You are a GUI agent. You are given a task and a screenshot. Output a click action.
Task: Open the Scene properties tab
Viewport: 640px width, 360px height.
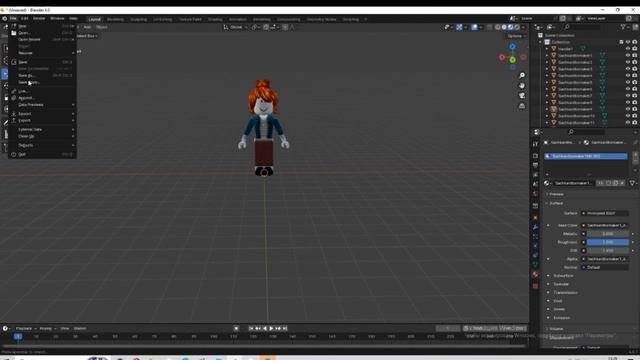pyautogui.click(x=536, y=184)
